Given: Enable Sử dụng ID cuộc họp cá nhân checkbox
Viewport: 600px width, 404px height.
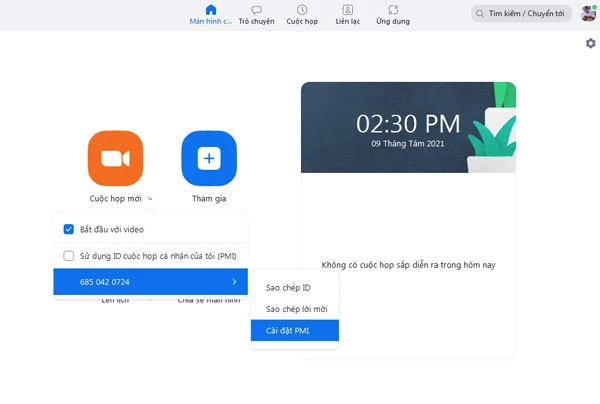Looking at the screenshot, I should (68, 256).
